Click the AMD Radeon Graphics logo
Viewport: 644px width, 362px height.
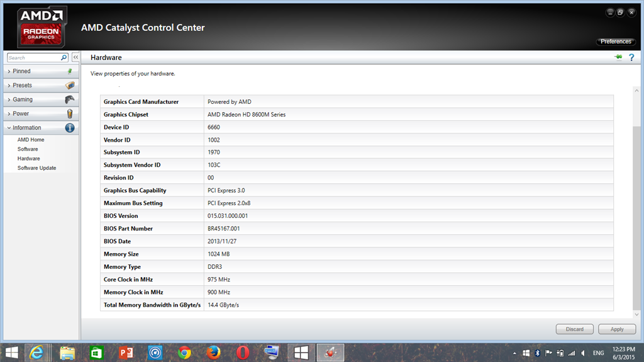click(x=42, y=27)
